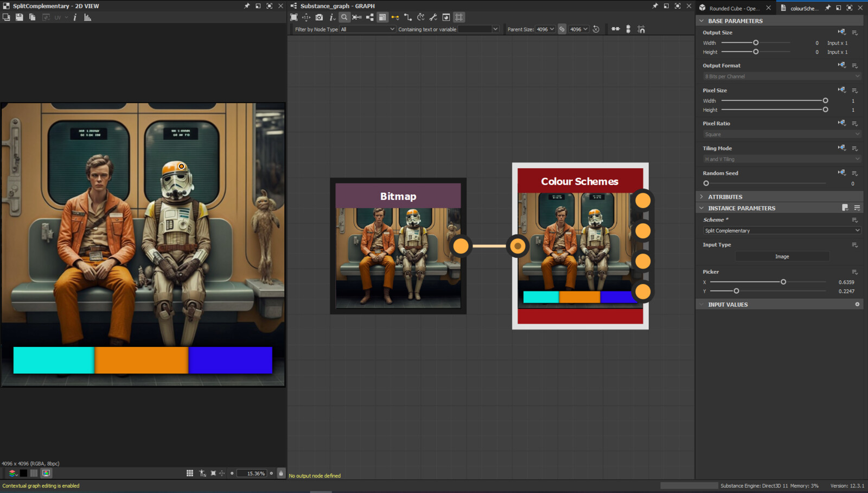Open the Random Seed options menu icon
This screenshot has width=868, height=493.
click(854, 173)
